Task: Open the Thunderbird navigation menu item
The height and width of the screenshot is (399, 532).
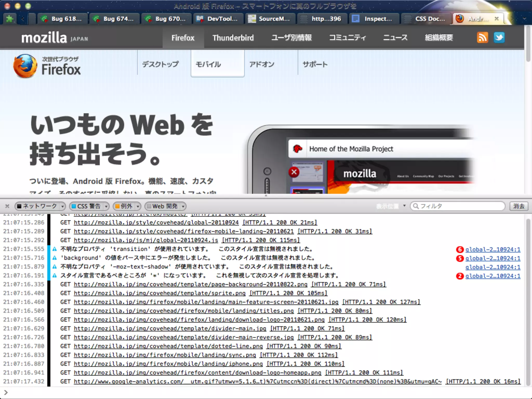Action: pyautogui.click(x=233, y=38)
